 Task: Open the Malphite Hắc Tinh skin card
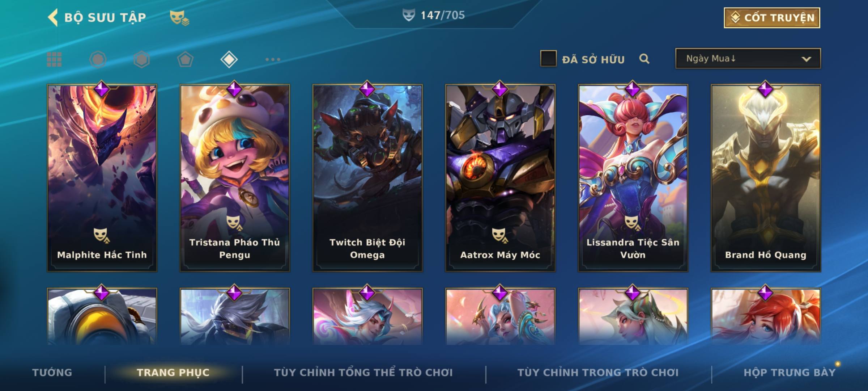[102, 178]
